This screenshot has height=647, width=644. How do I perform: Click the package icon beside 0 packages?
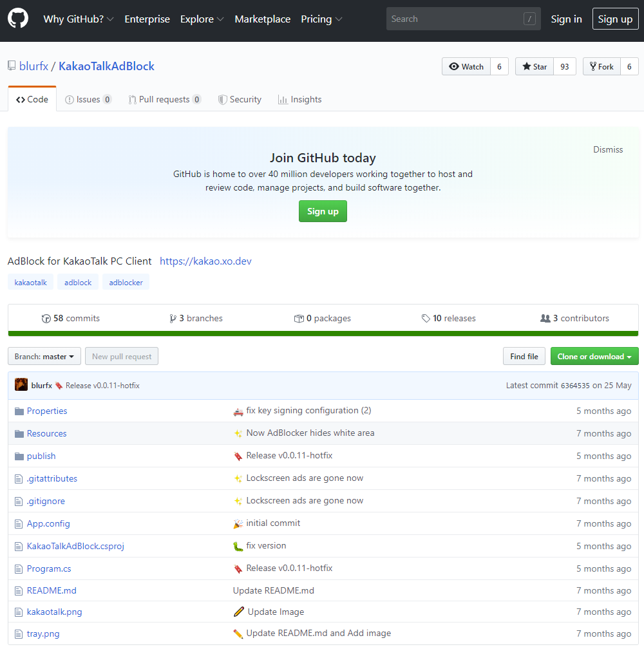(299, 319)
